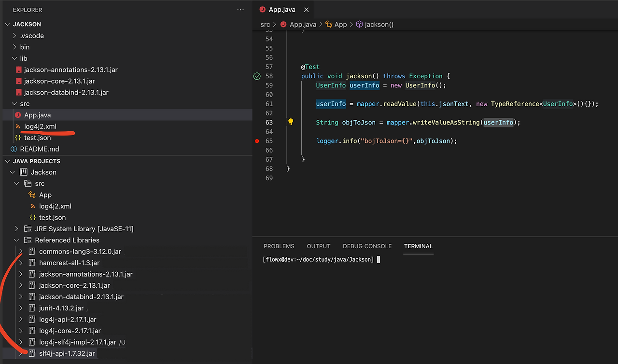Click the jackson() method icon in the breadcrumb
The height and width of the screenshot is (364, 618).
(x=357, y=24)
